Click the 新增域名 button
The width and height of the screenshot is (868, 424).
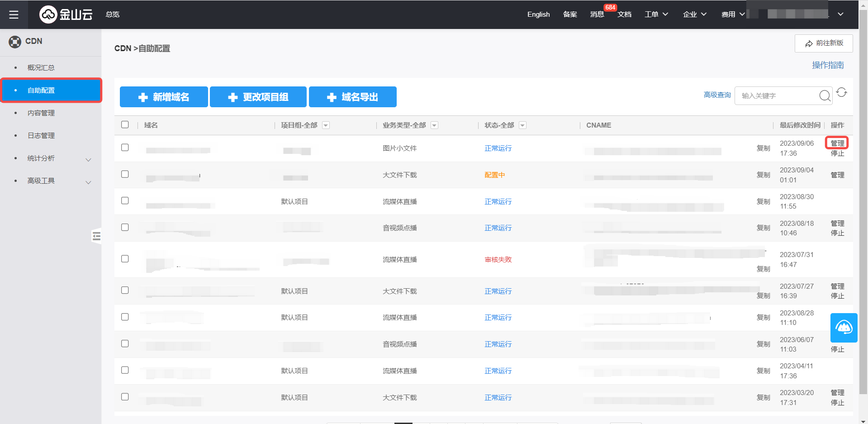coord(164,97)
